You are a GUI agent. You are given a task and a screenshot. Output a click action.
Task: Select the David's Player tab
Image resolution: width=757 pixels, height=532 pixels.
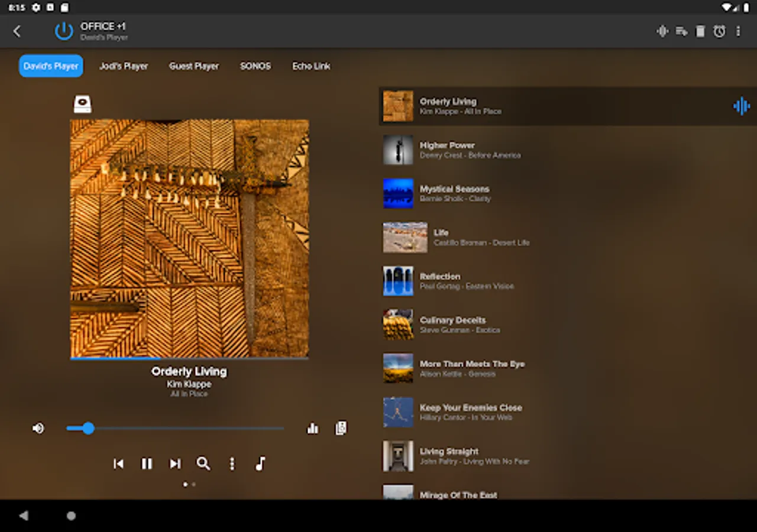coord(51,66)
